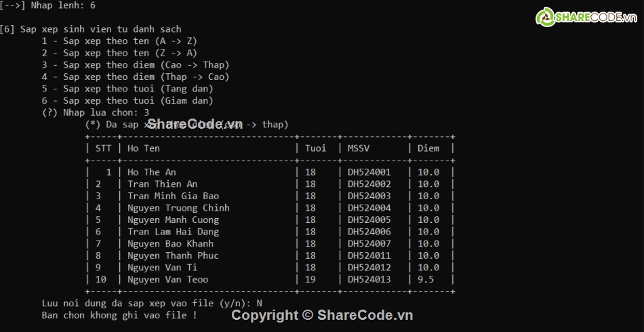The height and width of the screenshot is (332, 644).
Task: Click option "5 - Sap xep theo tuoi (Tang dan)"
Action: point(127,89)
